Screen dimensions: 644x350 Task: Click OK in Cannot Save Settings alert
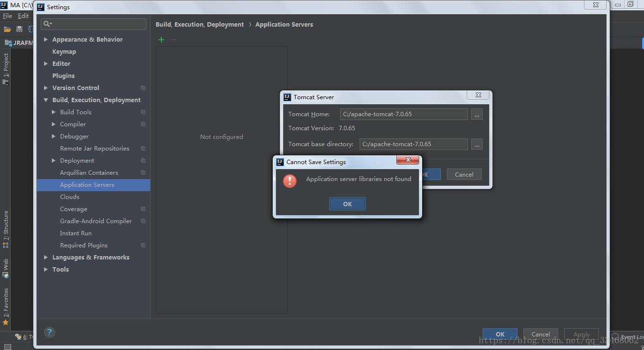click(x=347, y=204)
